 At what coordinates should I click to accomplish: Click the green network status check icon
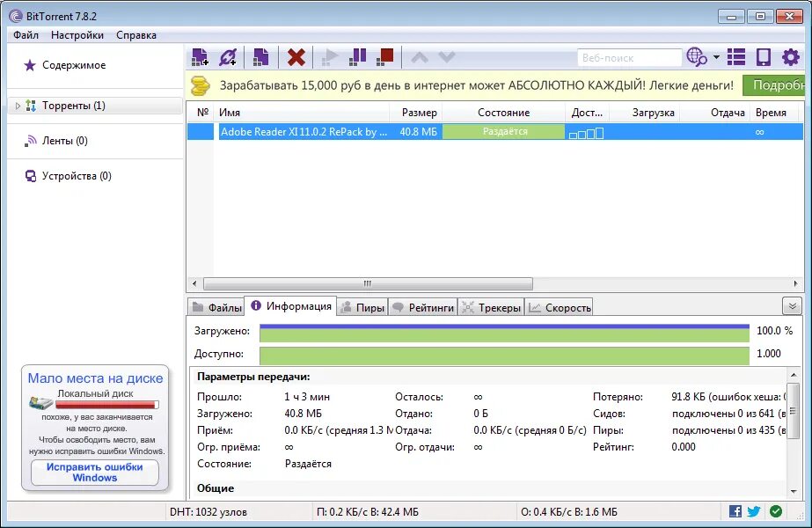[776, 511]
